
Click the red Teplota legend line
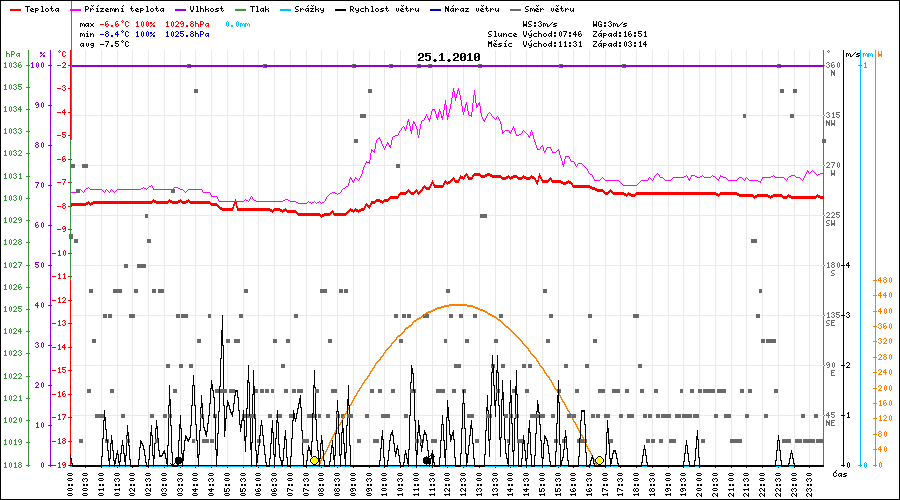coord(14,8)
